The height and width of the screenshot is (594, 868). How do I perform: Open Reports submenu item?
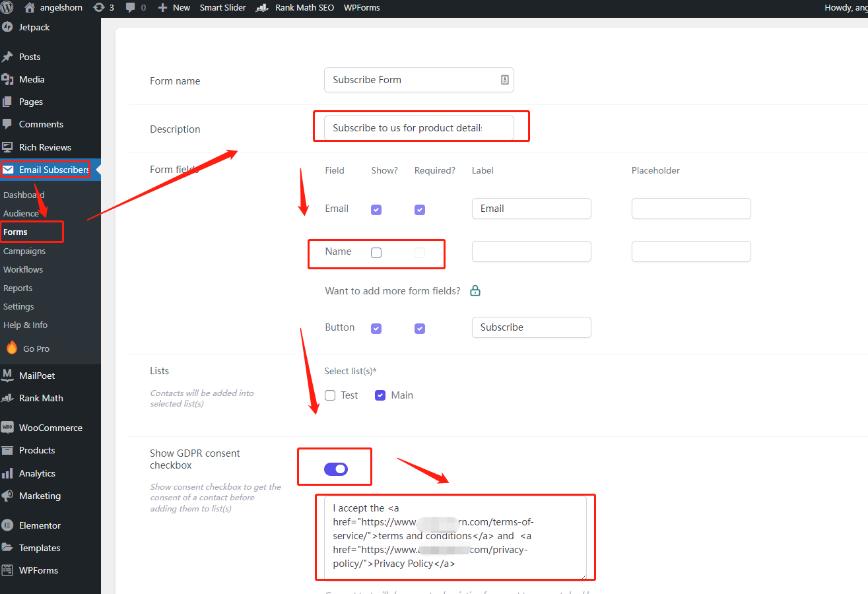pos(18,288)
